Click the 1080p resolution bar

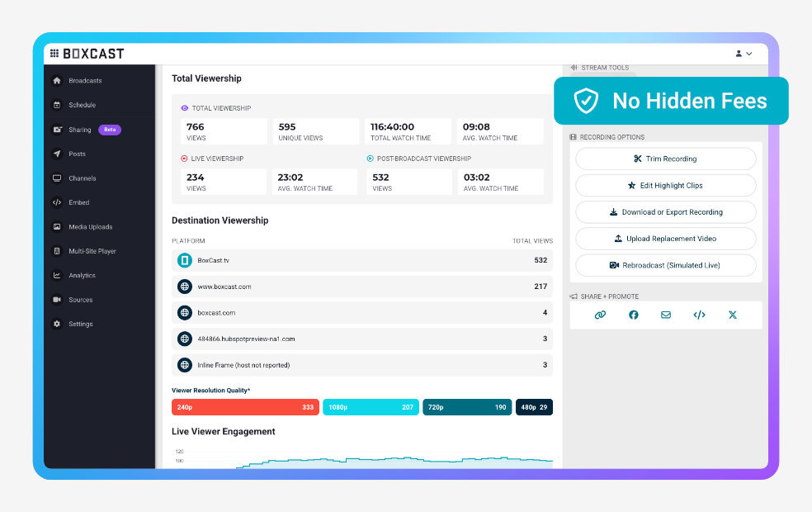click(x=371, y=407)
